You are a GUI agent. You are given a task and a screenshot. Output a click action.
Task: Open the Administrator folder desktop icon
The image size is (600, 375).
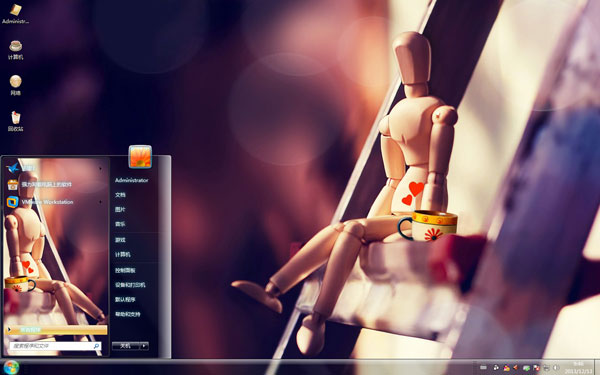(15, 14)
